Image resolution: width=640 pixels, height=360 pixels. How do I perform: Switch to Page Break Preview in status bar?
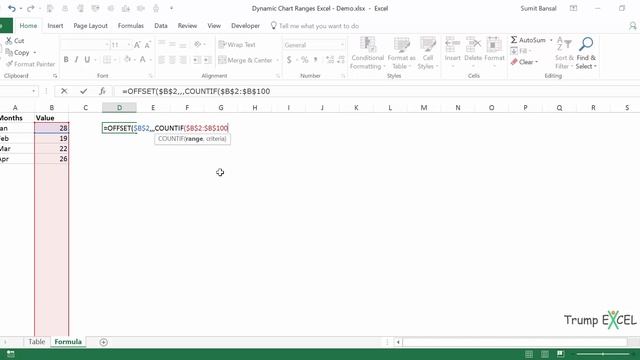[x=560, y=354]
